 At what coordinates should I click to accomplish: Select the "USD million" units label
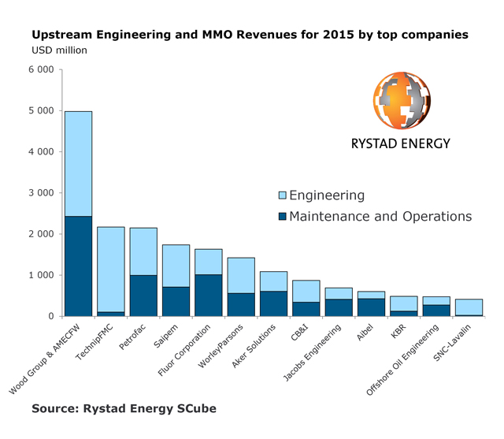point(59,50)
